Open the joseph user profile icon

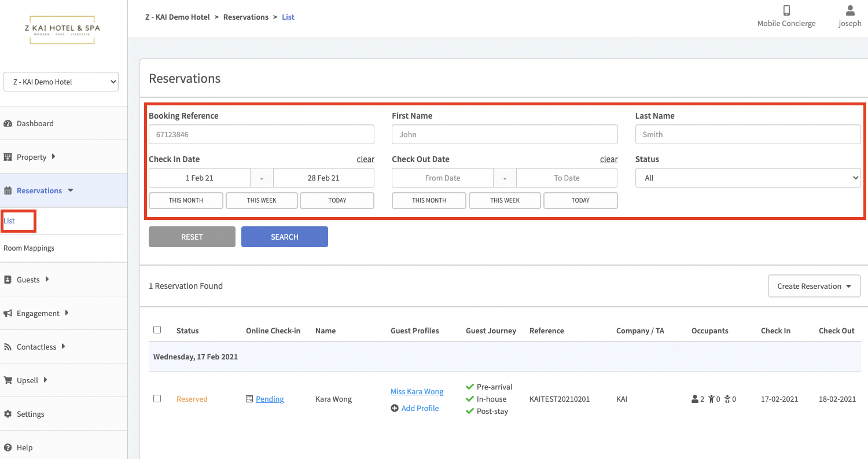point(850,10)
